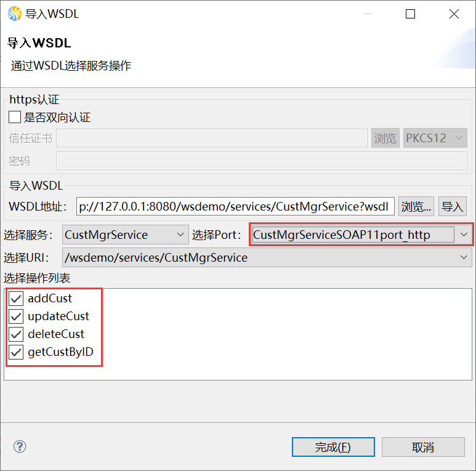Deselect the getCustByID operation checkbox
The image size is (476, 471).
(x=17, y=353)
